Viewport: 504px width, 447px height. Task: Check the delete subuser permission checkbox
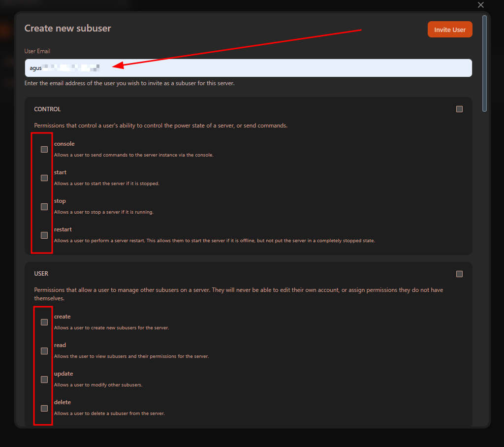pos(44,408)
